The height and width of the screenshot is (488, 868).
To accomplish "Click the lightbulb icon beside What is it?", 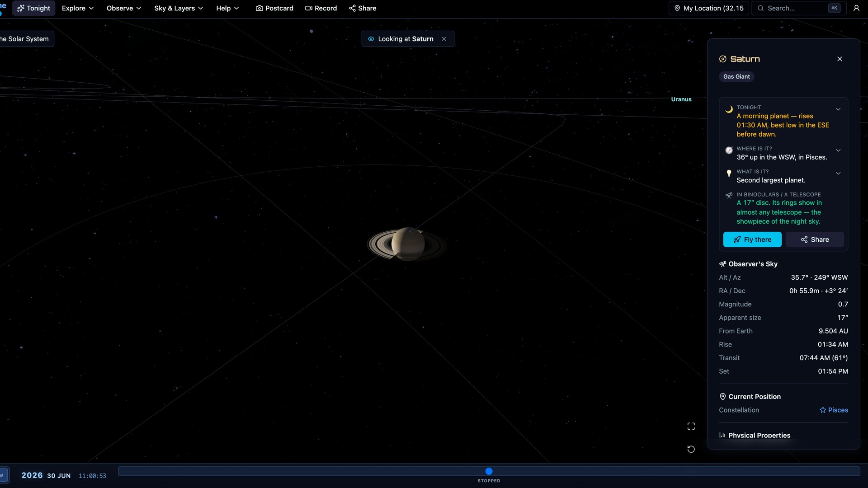I will coord(729,173).
